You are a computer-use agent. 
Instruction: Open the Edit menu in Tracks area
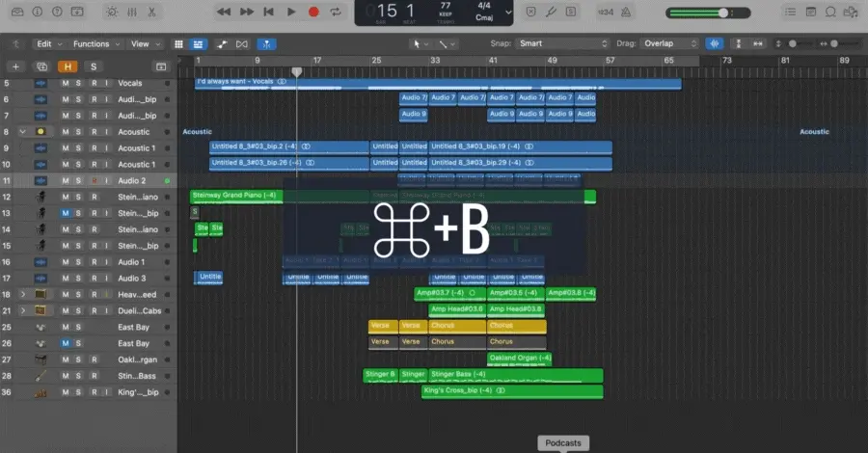[x=49, y=43]
